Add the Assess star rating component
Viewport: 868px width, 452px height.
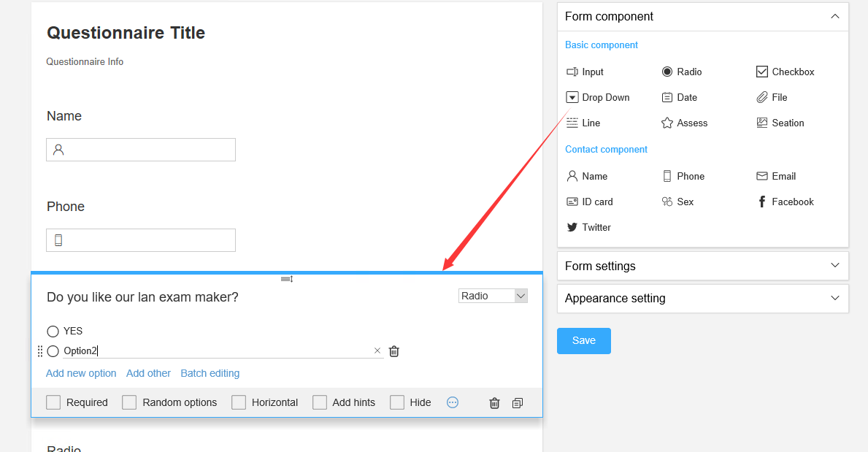pos(684,123)
